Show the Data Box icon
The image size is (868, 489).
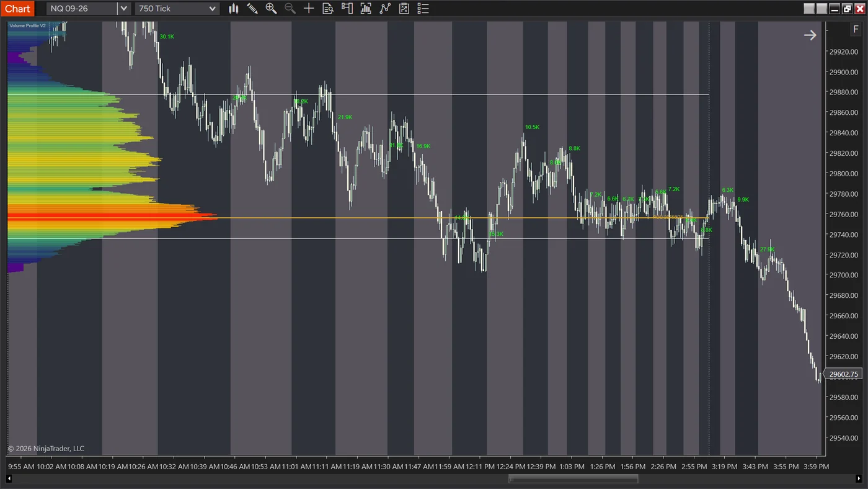(328, 9)
